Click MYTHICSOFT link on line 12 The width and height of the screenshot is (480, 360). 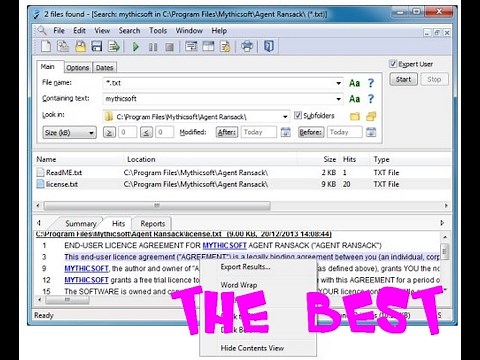(x=86, y=280)
